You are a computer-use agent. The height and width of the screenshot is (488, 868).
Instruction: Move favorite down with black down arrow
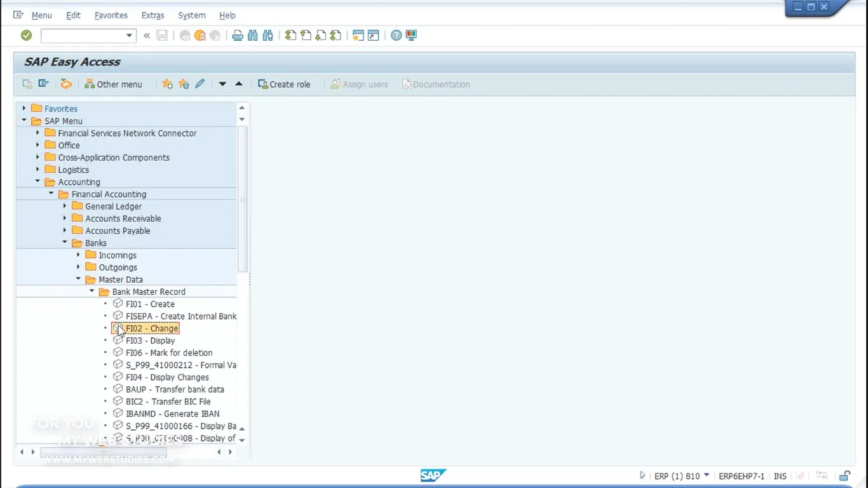pyautogui.click(x=222, y=84)
